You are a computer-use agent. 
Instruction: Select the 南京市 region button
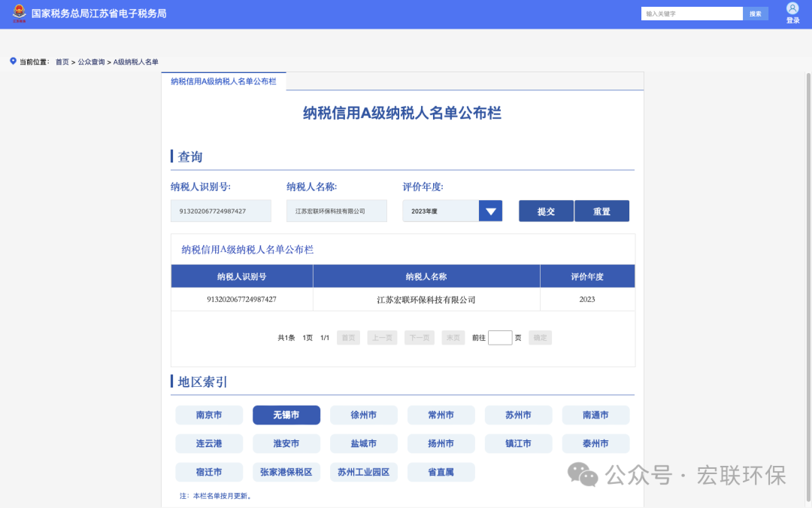[x=208, y=415]
